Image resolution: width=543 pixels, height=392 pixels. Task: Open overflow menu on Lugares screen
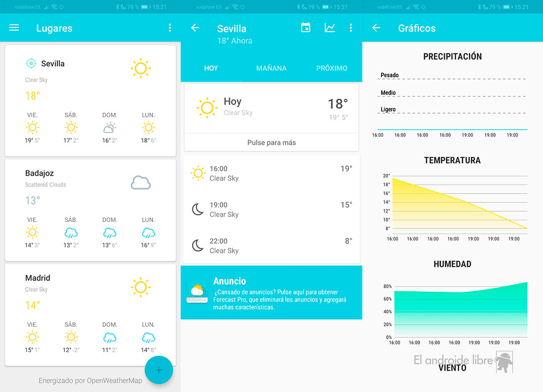coord(170,28)
